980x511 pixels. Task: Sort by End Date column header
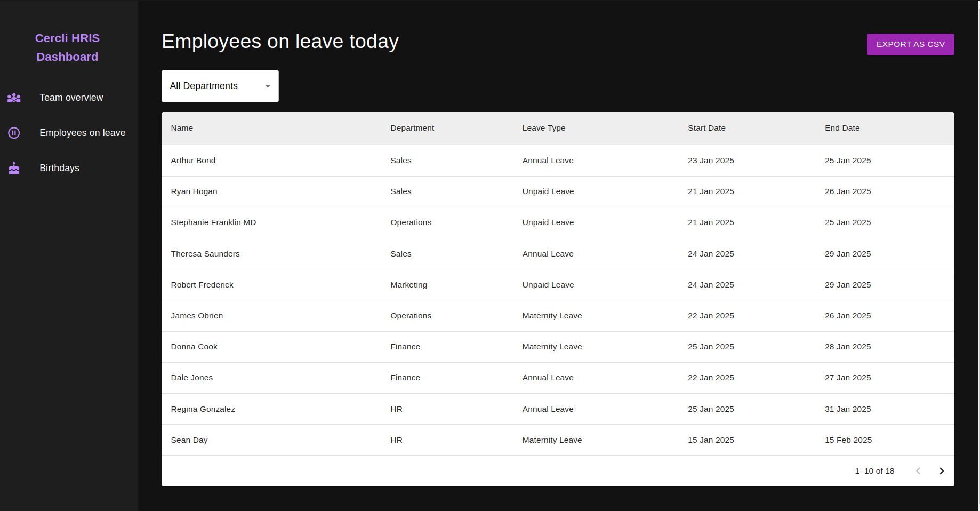point(842,128)
